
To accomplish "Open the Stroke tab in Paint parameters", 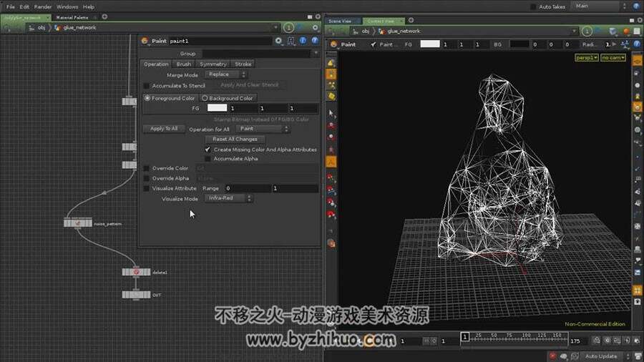I will 243,64.
